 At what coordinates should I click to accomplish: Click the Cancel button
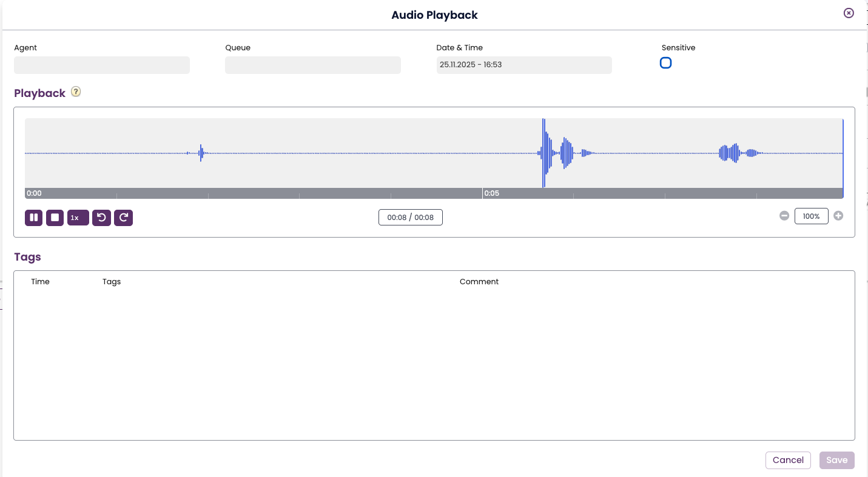[x=788, y=460]
